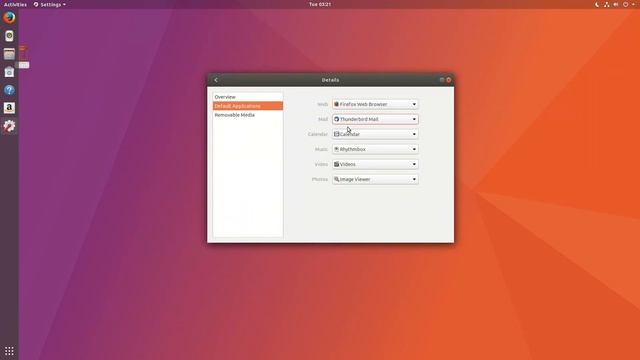This screenshot has height=360, width=640.
Task: Open Firefox from the dock
Action: pos(9,18)
